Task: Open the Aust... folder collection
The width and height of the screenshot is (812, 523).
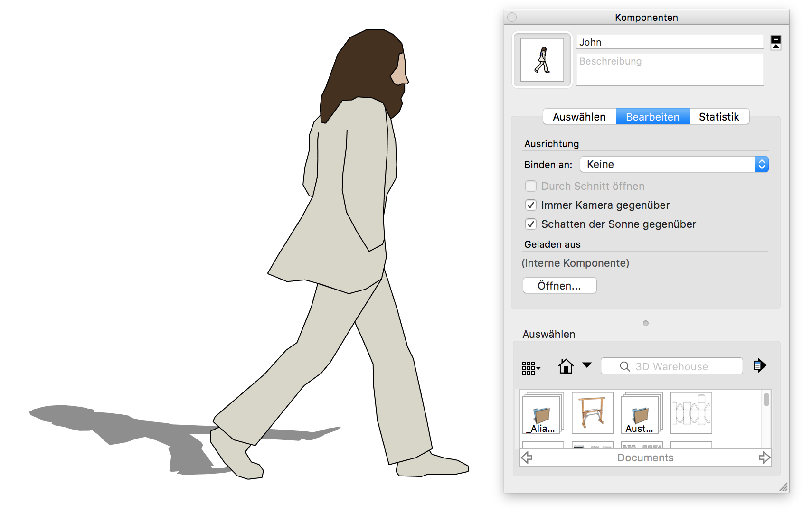Action: click(641, 413)
